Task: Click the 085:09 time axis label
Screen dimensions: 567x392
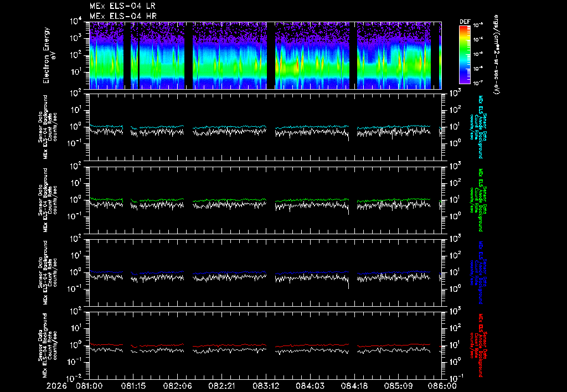Action: coord(398,386)
